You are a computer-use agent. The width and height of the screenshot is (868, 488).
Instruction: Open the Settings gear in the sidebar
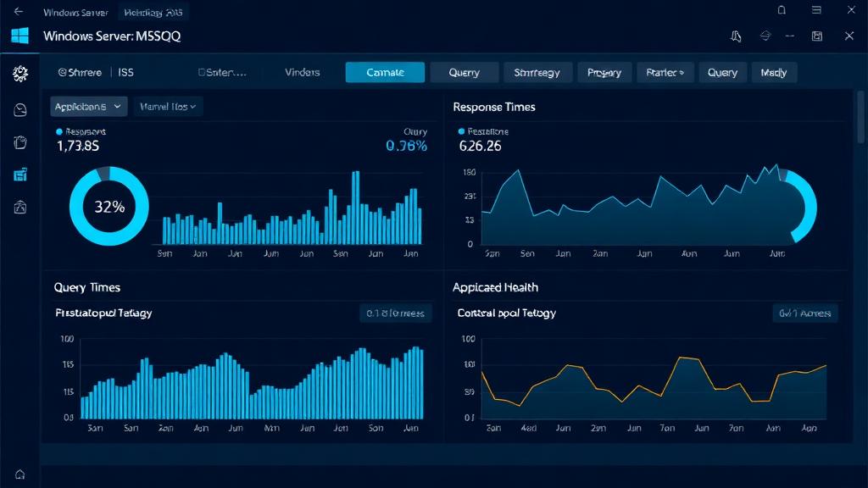(19, 73)
